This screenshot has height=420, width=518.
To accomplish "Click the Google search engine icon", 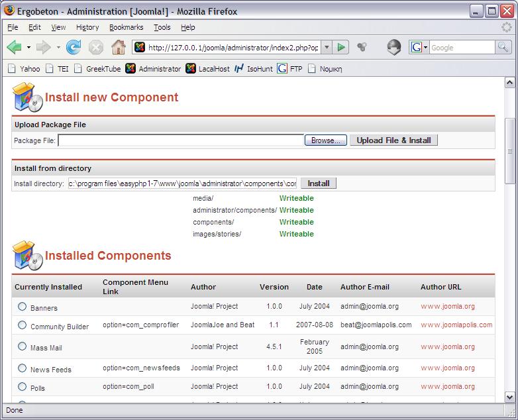I will point(416,48).
